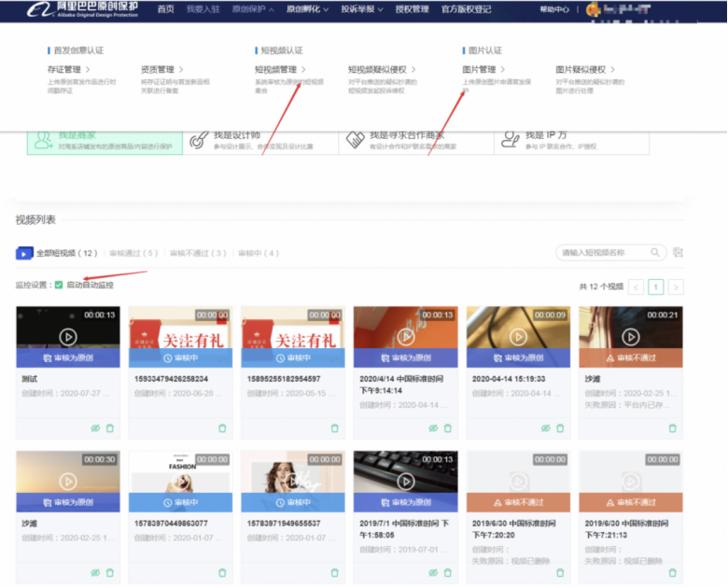This screenshot has width=728, height=588.
Task: Select the 我是寻求合作商家 role card
Action: click(416, 141)
